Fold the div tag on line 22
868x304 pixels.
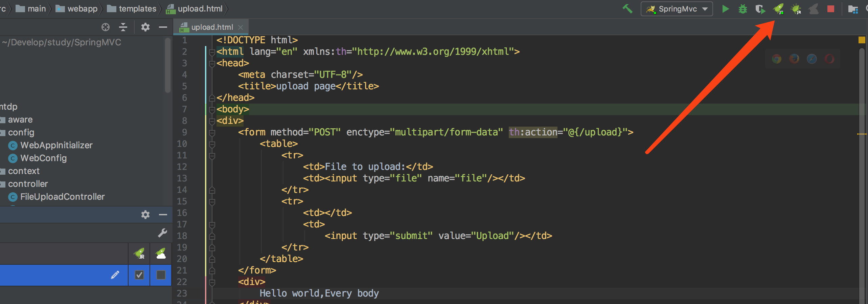[212, 282]
